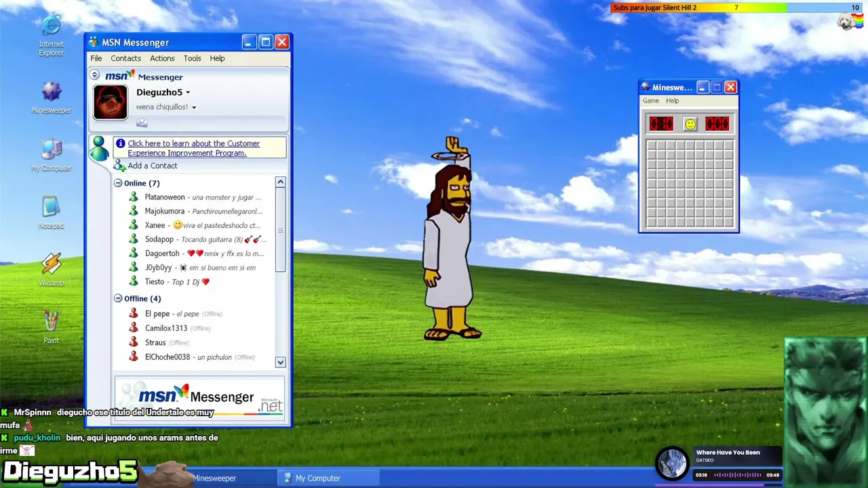Viewport: 868px width, 488px height.
Task: Click the MSN Messenger title bar butterfly icon
Action: 94,43
